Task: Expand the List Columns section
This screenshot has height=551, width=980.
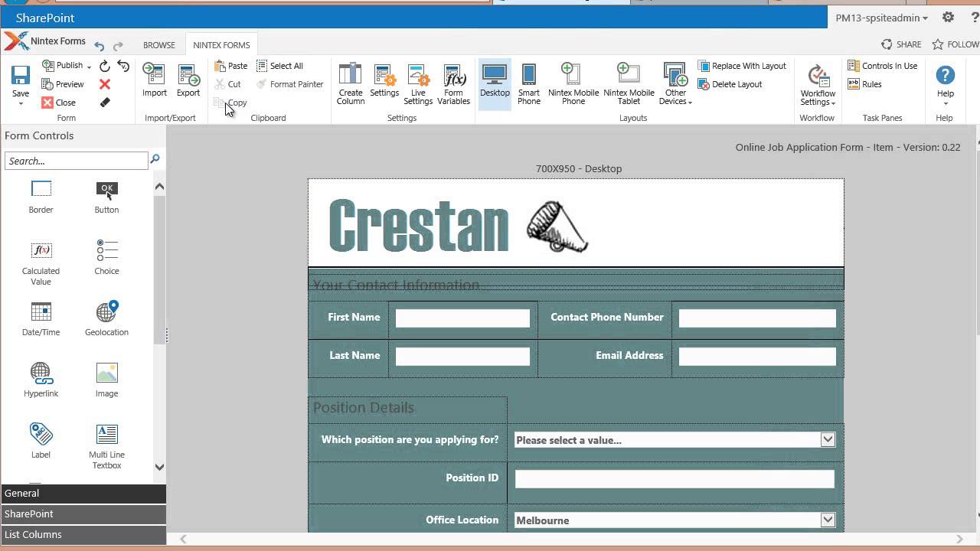Action: click(x=83, y=535)
